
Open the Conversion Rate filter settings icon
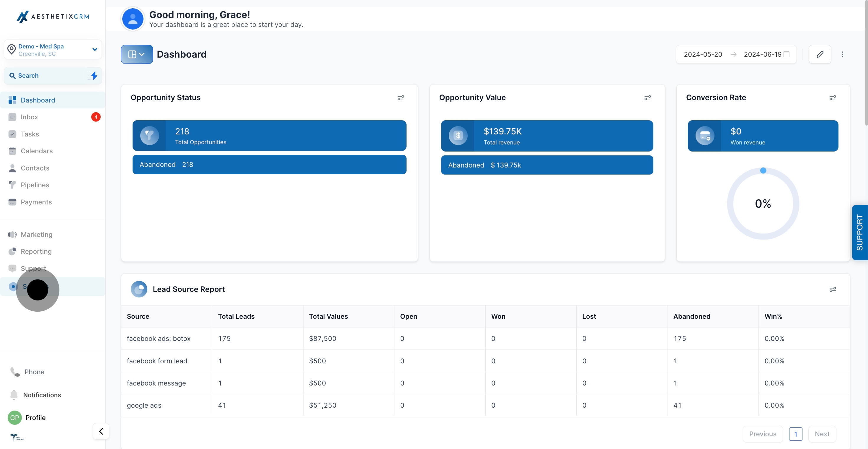833,98
